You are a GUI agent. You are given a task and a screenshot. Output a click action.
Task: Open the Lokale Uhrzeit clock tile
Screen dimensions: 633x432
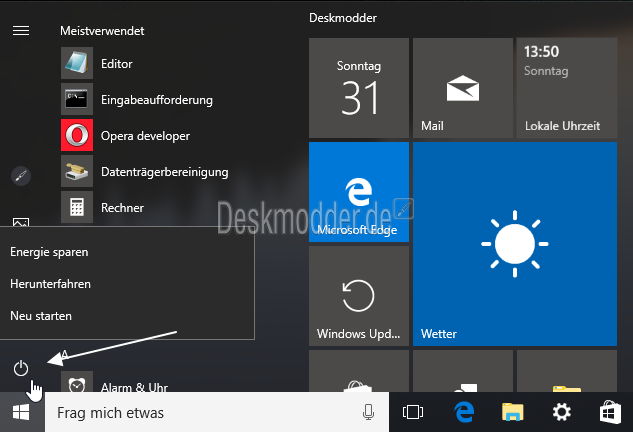pos(567,88)
